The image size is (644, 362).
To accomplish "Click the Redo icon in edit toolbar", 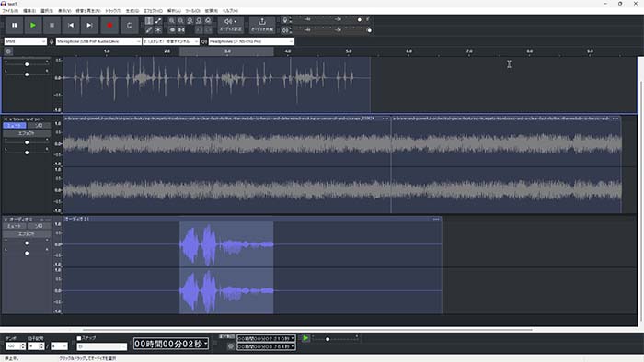I will click(x=208, y=30).
